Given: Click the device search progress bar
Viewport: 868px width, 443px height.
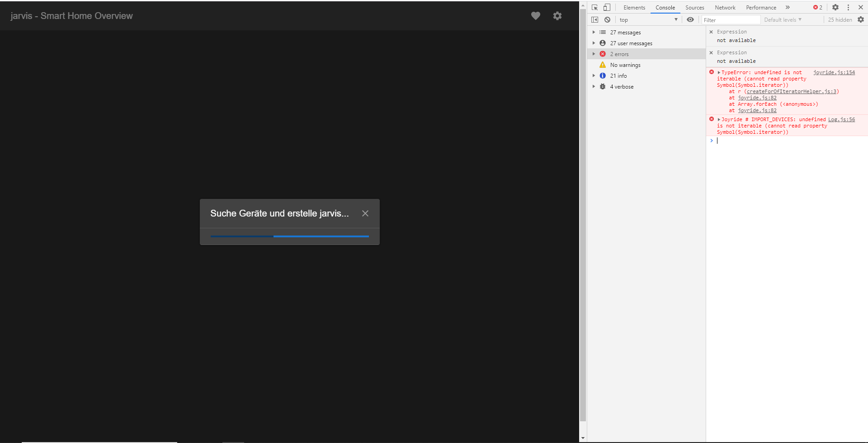Looking at the screenshot, I should click(x=289, y=236).
